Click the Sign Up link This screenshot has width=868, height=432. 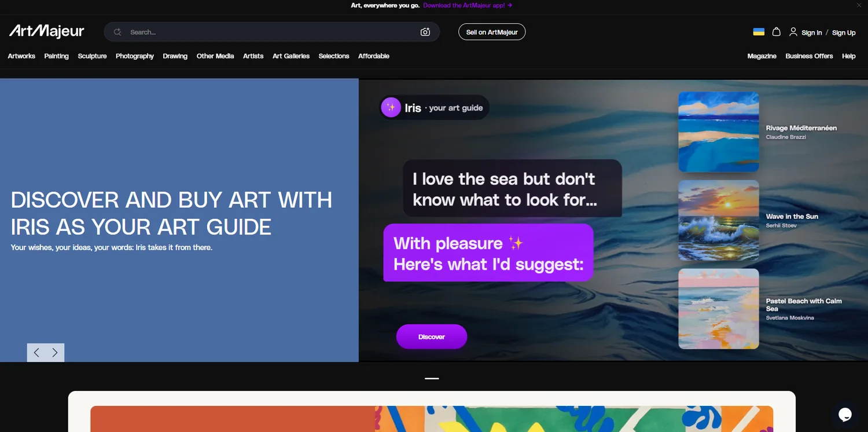click(x=844, y=32)
